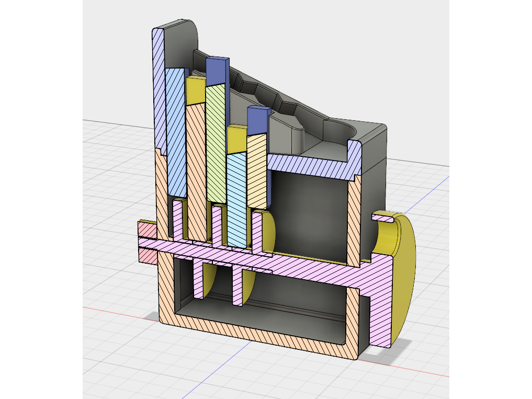The image size is (532, 399).
Task: Select the cyan hatched pin section
Action: pyautogui.click(x=237, y=200)
